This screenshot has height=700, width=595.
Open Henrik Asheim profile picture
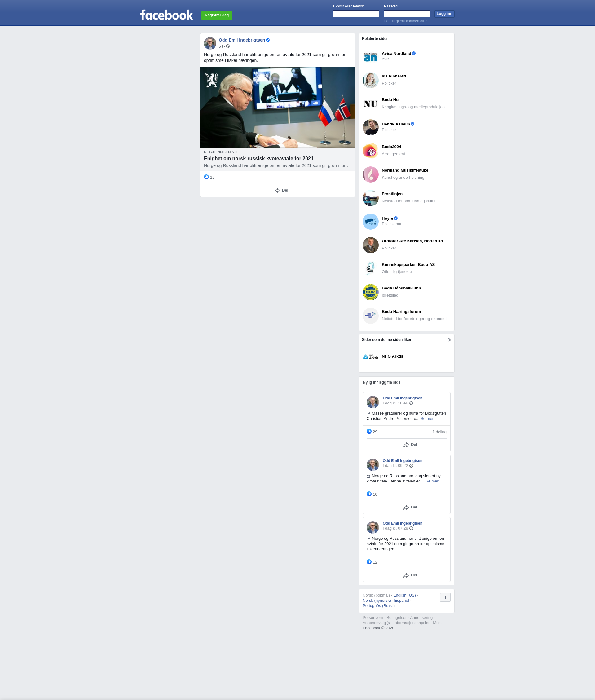[x=370, y=127]
